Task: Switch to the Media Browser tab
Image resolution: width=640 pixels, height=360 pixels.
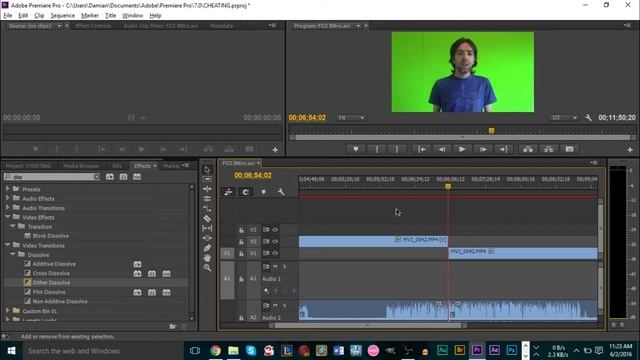Action: pos(81,166)
